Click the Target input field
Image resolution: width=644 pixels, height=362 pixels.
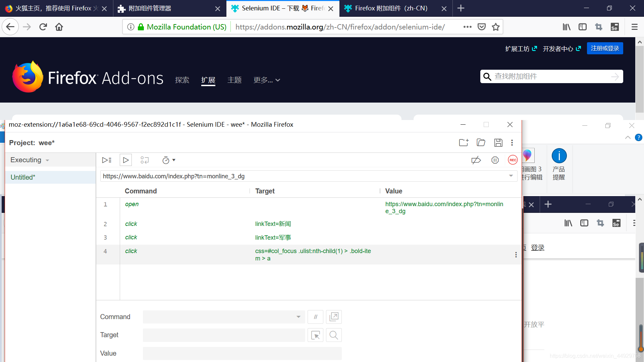pyautogui.click(x=224, y=335)
